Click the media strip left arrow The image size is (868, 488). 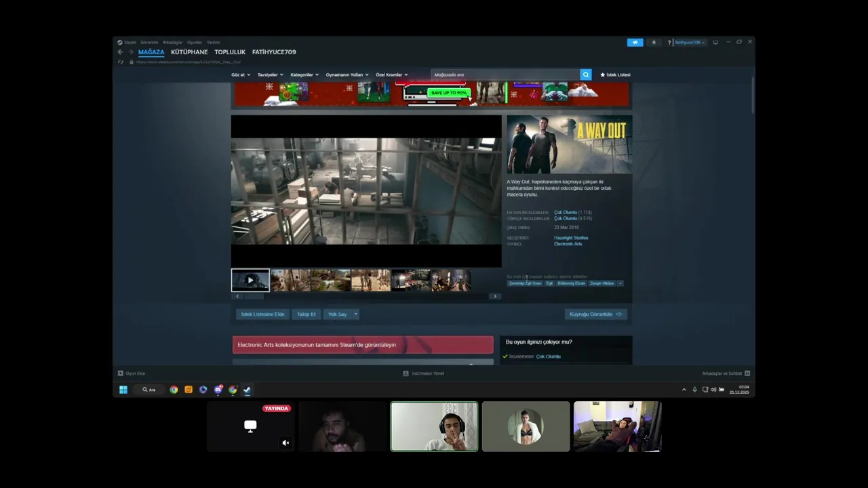[237, 296]
